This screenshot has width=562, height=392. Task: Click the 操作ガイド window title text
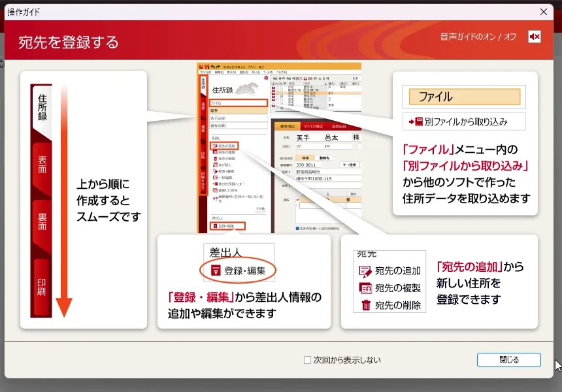(24, 12)
